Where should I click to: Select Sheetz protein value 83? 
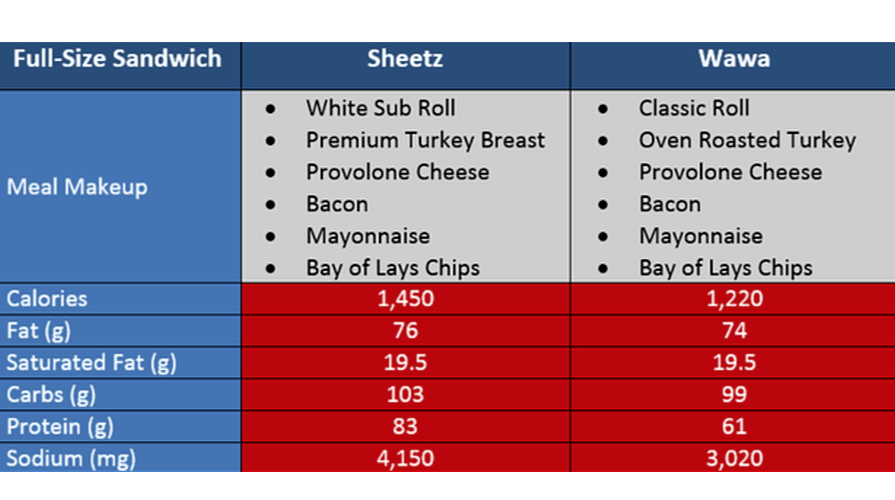coord(405,426)
